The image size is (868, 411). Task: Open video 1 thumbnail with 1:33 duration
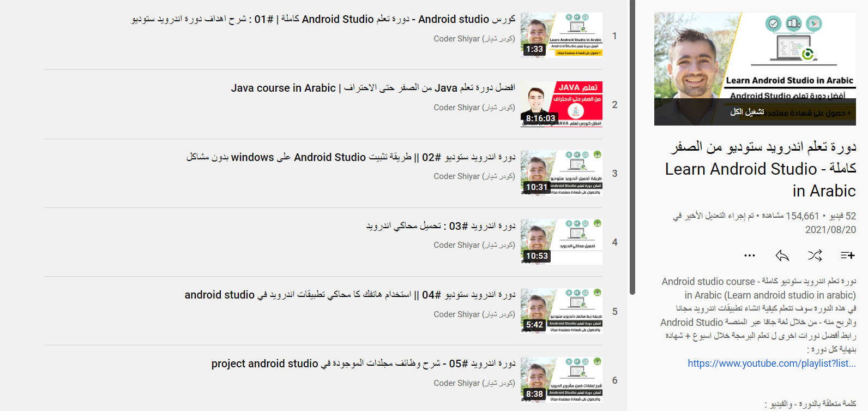coord(562,35)
